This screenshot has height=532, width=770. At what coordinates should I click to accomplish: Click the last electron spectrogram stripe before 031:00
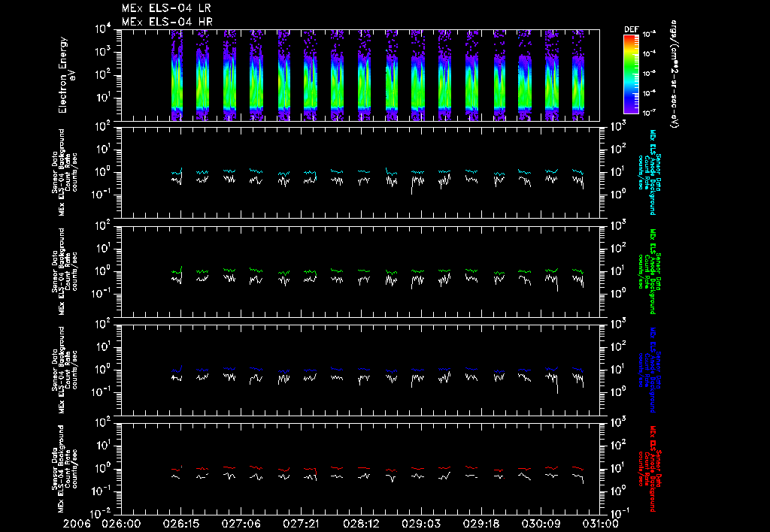578,75
